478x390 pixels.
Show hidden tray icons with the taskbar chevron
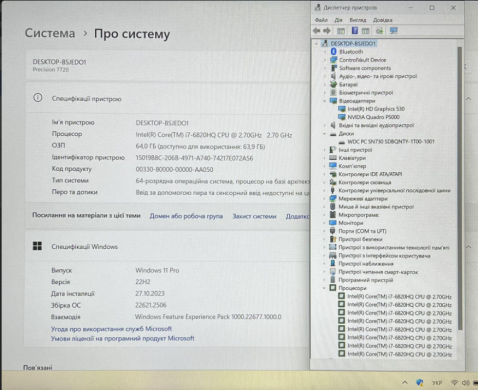pyautogui.click(x=405, y=382)
